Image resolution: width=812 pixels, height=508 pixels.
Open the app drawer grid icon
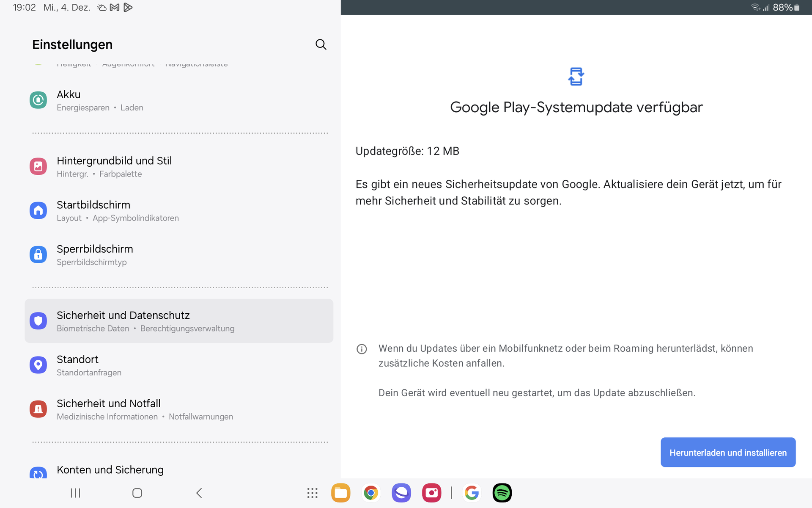[312, 493]
